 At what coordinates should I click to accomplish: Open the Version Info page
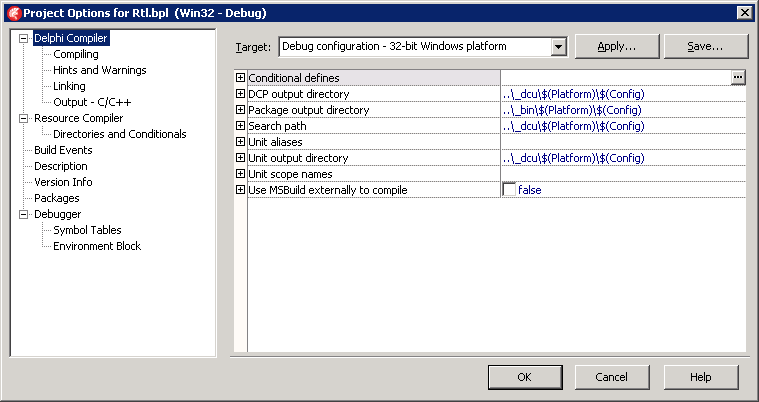(63, 182)
